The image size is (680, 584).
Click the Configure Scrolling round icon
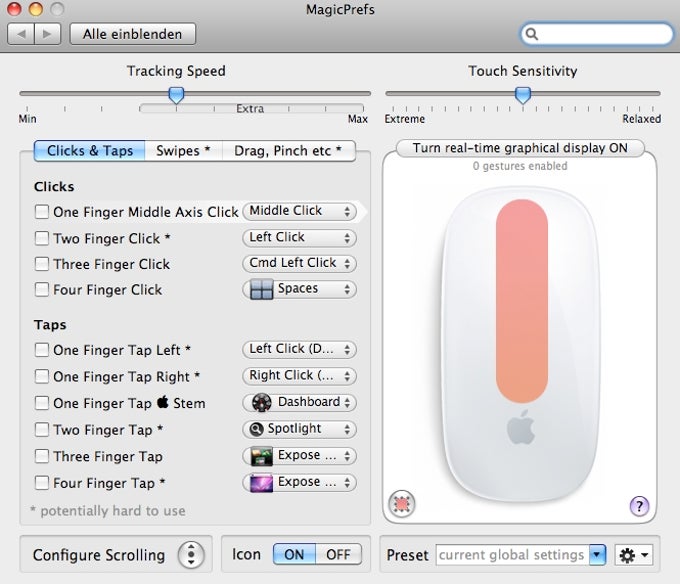pyautogui.click(x=191, y=555)
